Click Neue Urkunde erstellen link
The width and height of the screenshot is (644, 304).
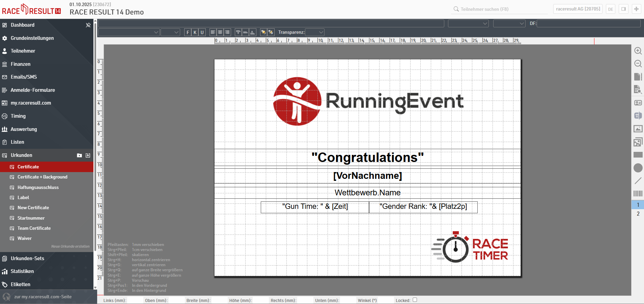click(x=70, y=246)
